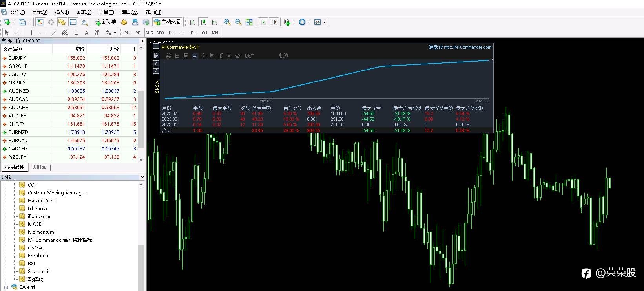644x291 pixels.
Task: Switch to bar chart icon
Action: 192,22
